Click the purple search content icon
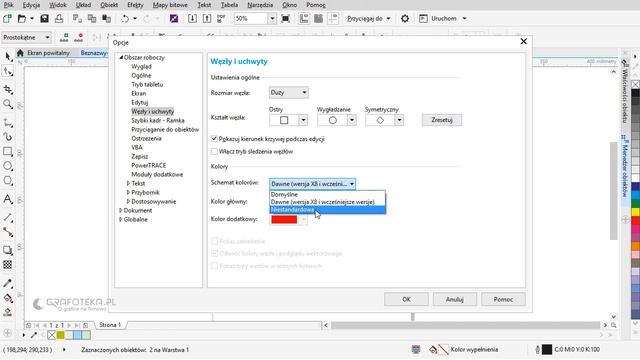This screenshot has width=640, height=360. pos(174,18)
